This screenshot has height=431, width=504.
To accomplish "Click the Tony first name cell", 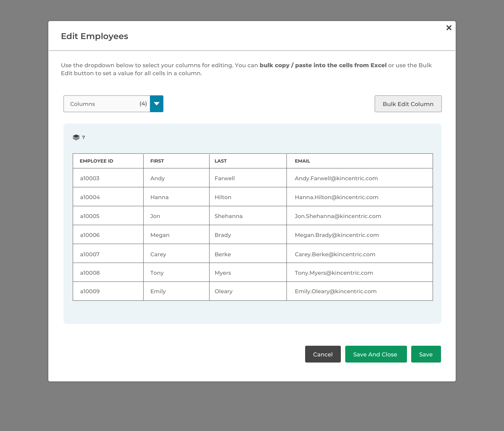I will click(176, 273).
